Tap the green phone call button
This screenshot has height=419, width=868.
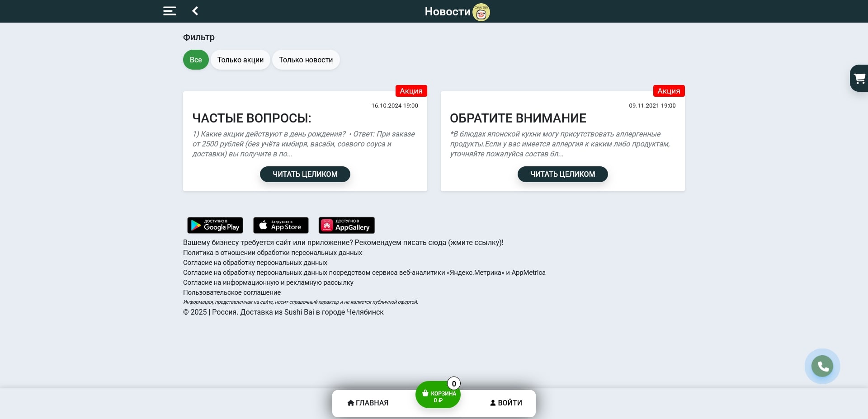point(822,366)
